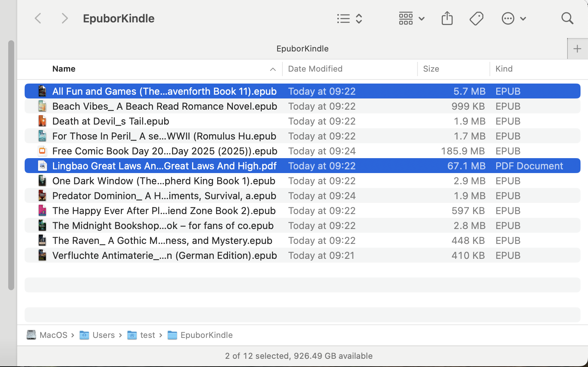Click the Share icon
Screen dimensions: 588x367
(447, 18)
